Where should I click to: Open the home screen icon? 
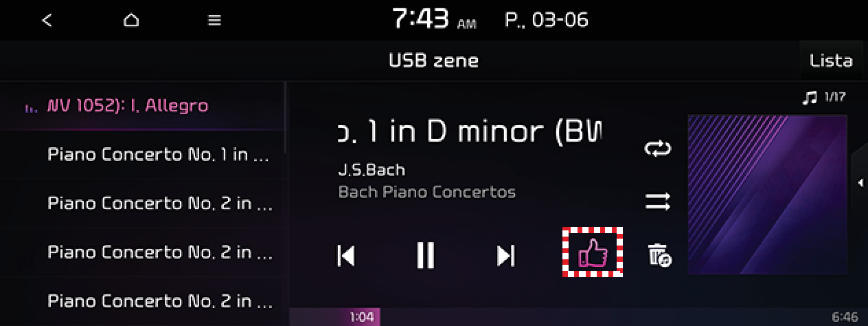click(130, 20)
